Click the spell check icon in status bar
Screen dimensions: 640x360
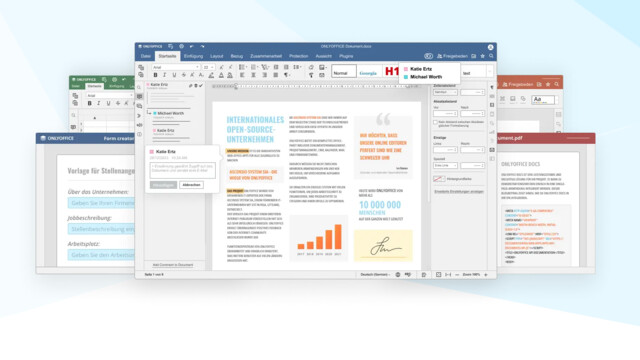tap(408, 275)
